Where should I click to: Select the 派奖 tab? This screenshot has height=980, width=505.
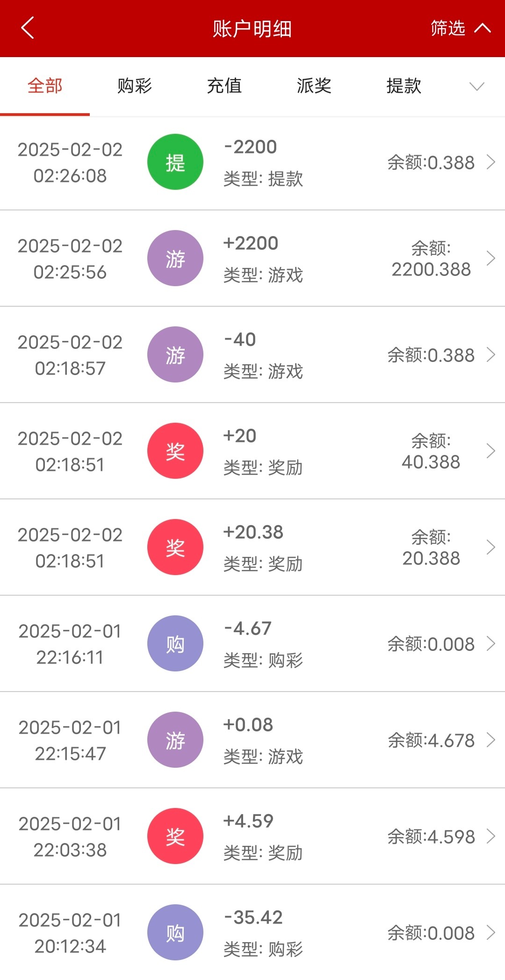pos(314,86)
